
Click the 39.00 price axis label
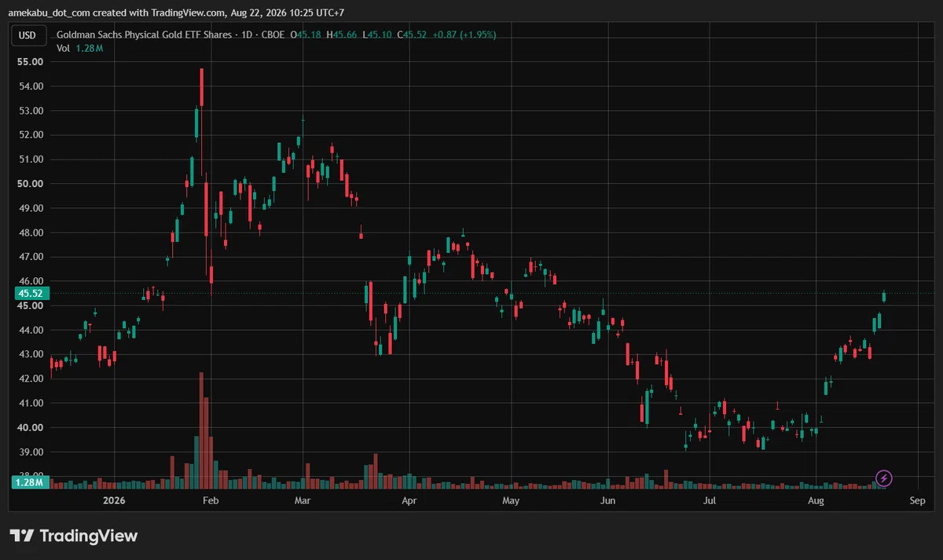tap(31, 452)
